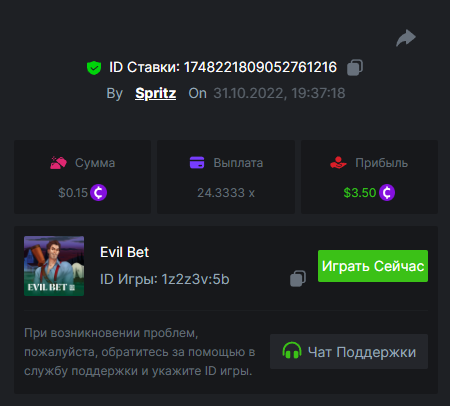Open Чат Поддержки support chat
The height and width of the screenshot is (406, 450).
tap(349, 352)
